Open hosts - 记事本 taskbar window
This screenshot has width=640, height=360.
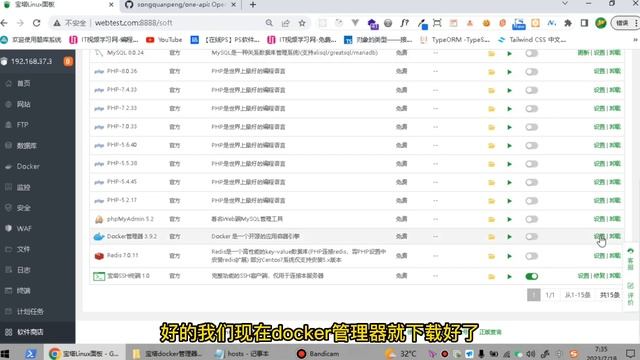click(242, 353)
